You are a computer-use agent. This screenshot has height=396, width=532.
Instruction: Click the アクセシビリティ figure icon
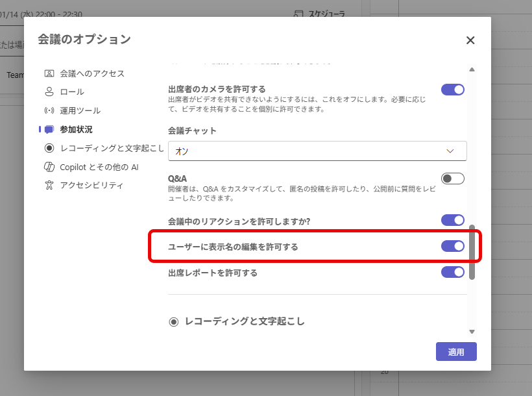[x=49, y=186]
